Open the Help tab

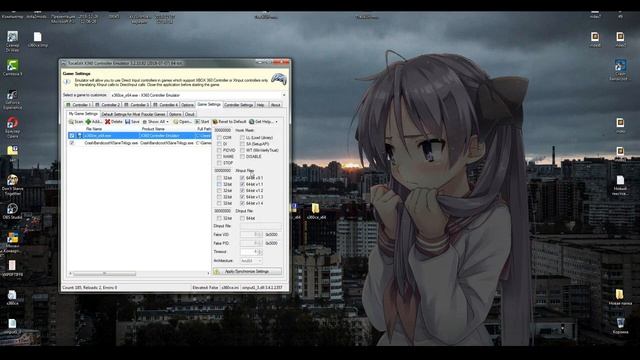(x=261, y=105)
